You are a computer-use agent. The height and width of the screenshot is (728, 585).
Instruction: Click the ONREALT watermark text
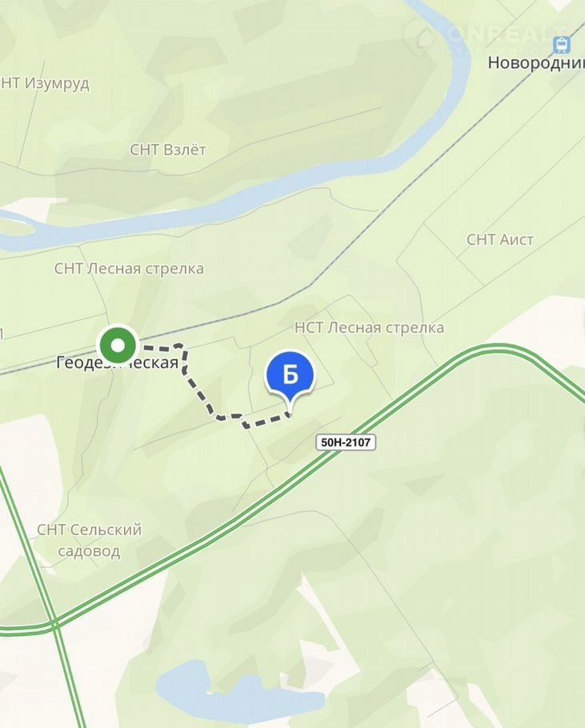(506, 34)
